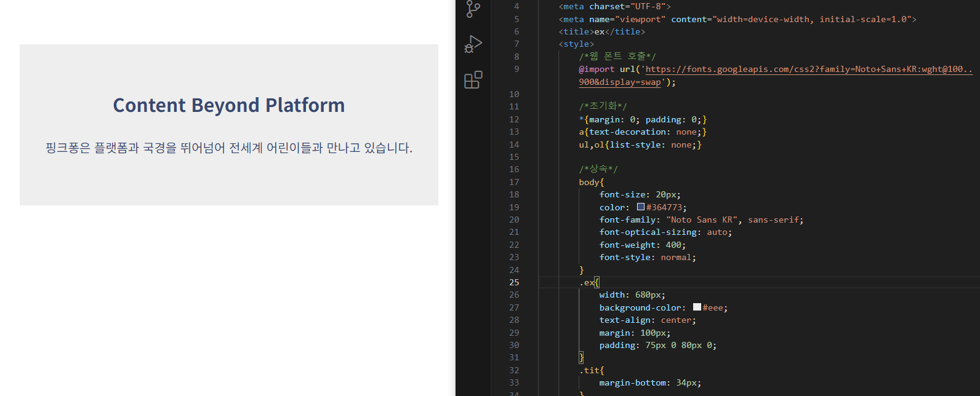
Task: Click the '.tit{' selector line
Action: (592, 370)
